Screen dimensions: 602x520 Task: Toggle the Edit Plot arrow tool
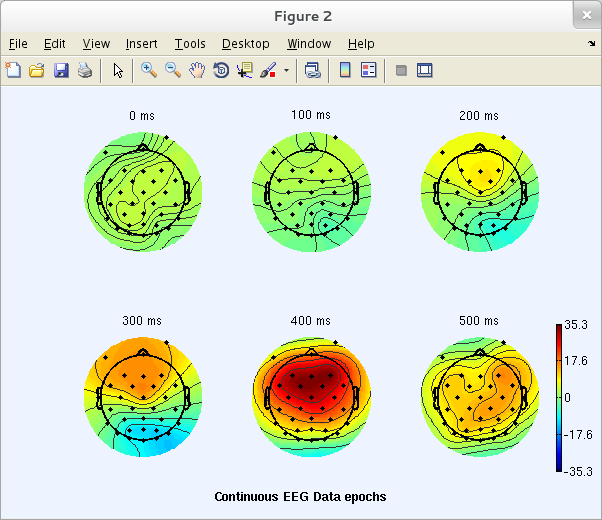coord(118,70)
